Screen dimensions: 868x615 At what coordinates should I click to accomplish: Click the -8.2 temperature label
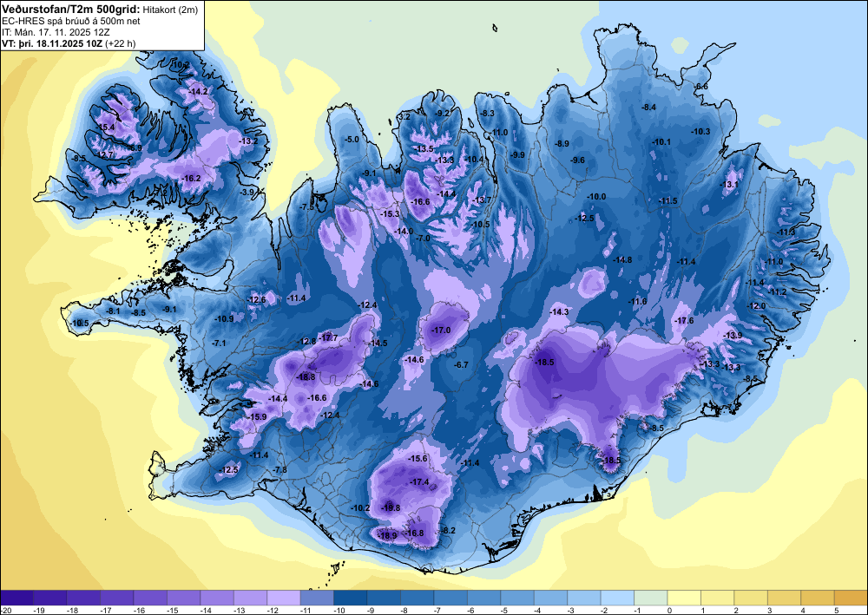(x=447, y=530)
